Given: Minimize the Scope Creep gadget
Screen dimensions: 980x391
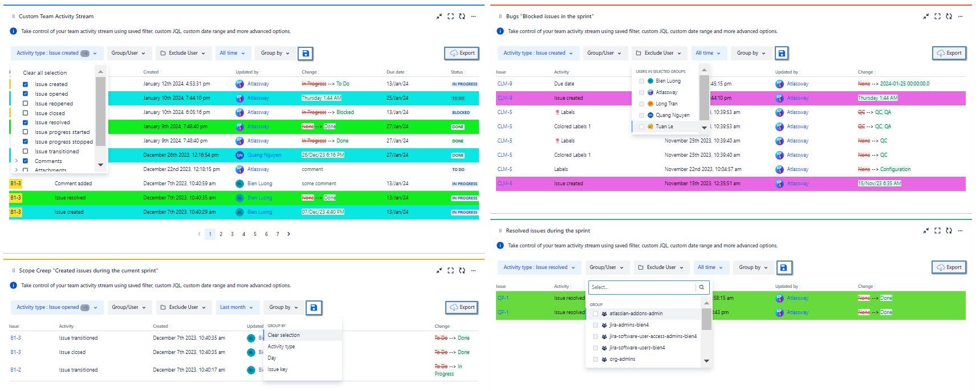Looking at the screenshot, I should [439, 271].
